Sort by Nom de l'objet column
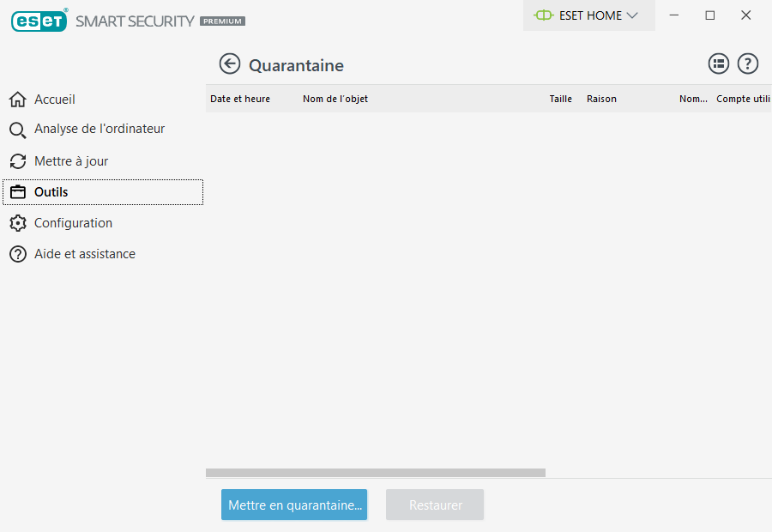The image size is (772, 532). (335, 99)
